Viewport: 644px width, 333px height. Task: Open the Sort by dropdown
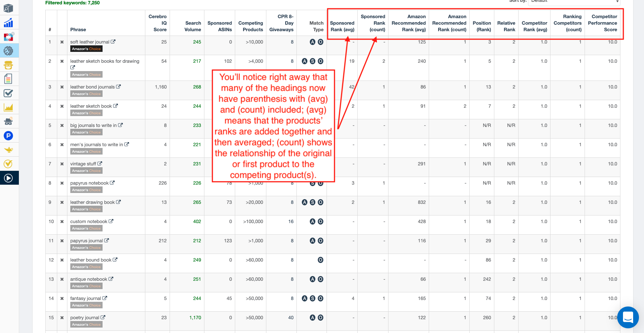[x=574, y=2]
